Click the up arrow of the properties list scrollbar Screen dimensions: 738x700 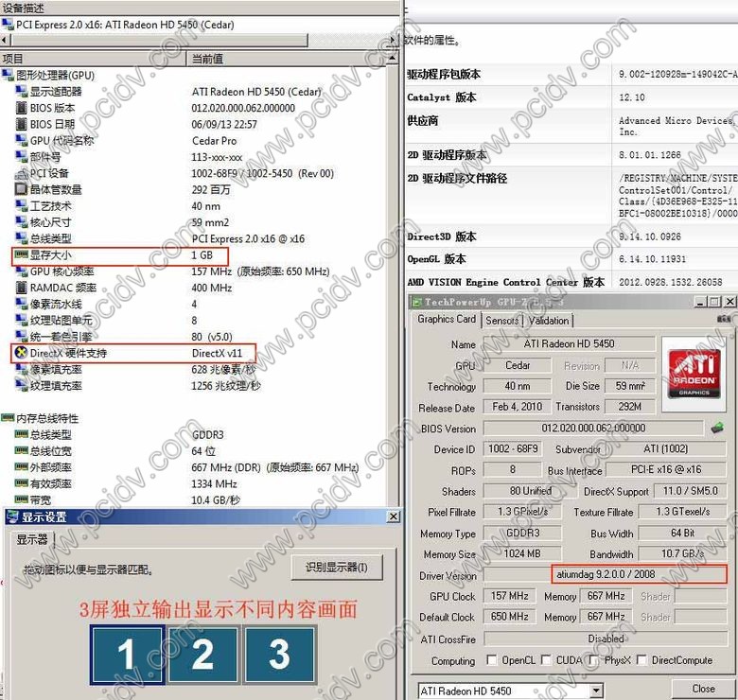click(393, 59)
